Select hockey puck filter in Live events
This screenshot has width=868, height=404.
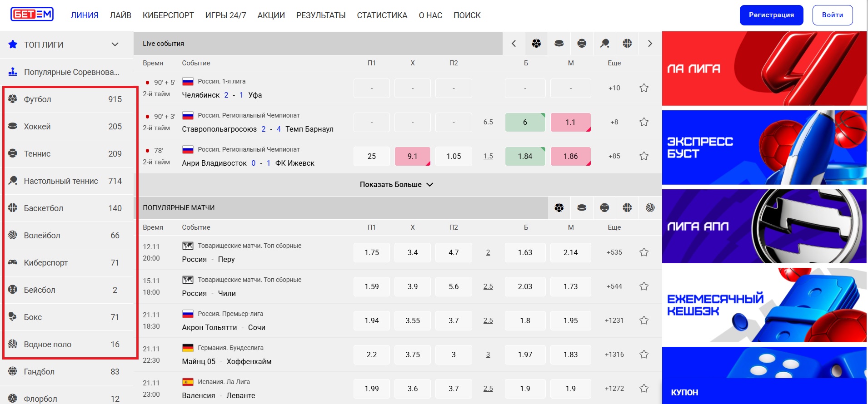[559, 44]
